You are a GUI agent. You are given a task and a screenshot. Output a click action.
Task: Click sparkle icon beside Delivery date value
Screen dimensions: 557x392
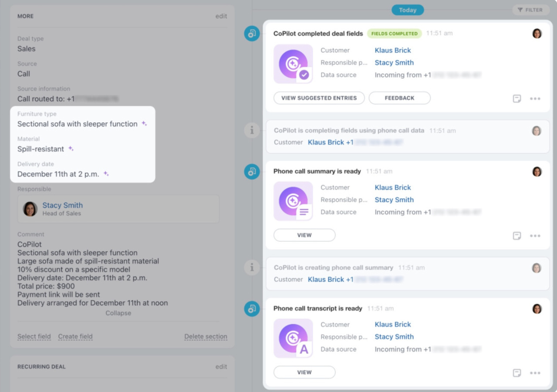point(106,174)
